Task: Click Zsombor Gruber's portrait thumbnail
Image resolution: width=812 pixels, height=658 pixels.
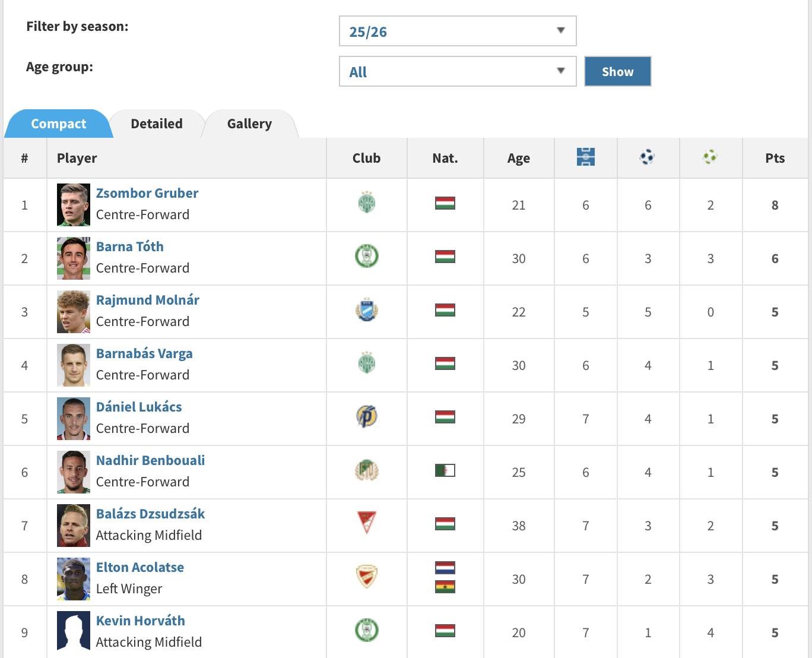Action: (x=74, y=205)
